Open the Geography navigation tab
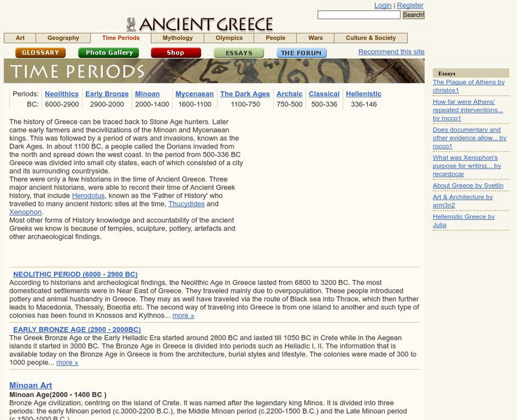517x420 pixels. [63, 38]
